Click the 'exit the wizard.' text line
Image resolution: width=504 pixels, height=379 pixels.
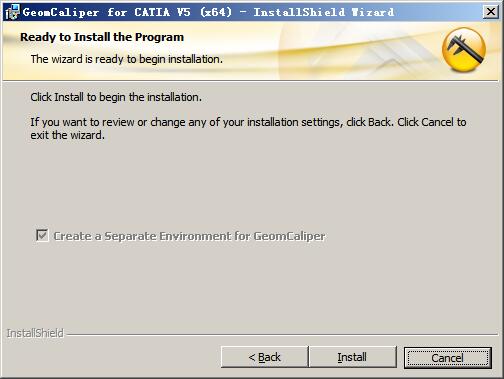pos(67,135)
